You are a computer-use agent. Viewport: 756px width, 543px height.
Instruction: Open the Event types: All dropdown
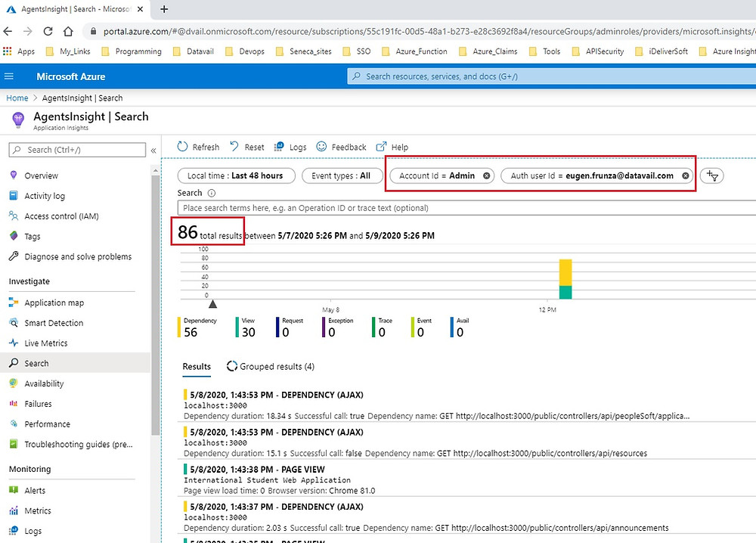point(342,175)
